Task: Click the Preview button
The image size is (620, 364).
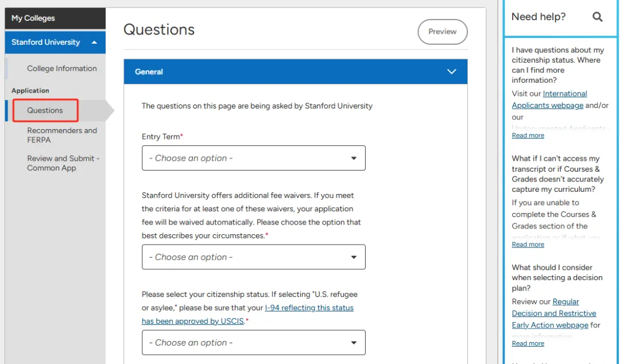Action: [x=442, y=32]
